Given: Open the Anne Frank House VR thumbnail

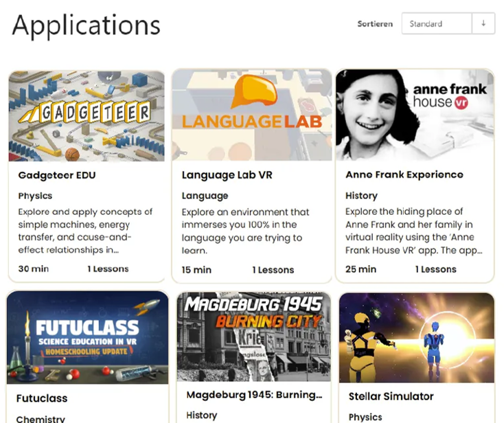Looking at the screenshot, I should (415, 115).
